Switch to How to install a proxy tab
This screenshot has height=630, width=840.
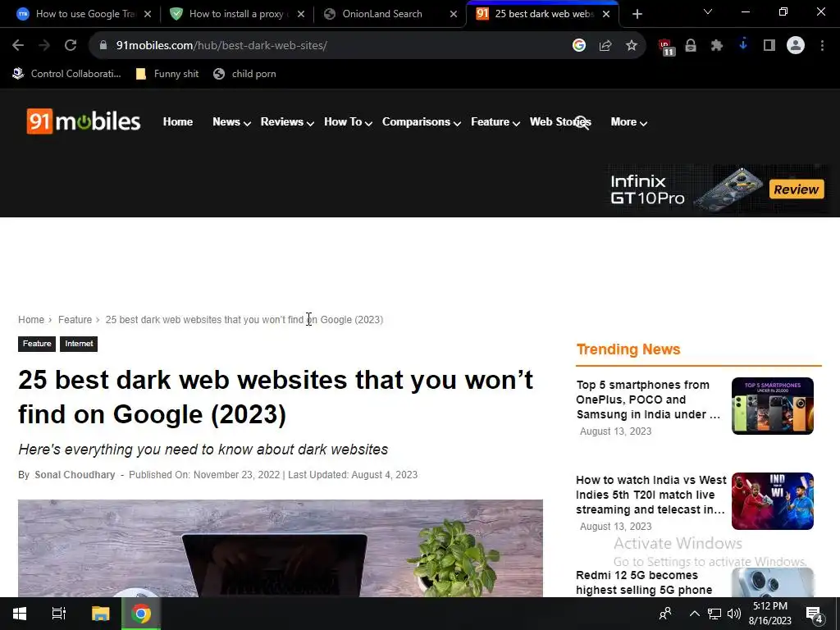[237, 14]
